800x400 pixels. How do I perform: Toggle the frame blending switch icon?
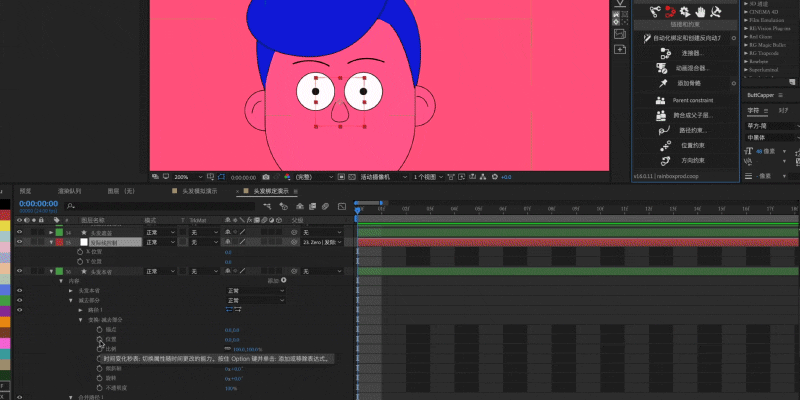pos(313,206)
